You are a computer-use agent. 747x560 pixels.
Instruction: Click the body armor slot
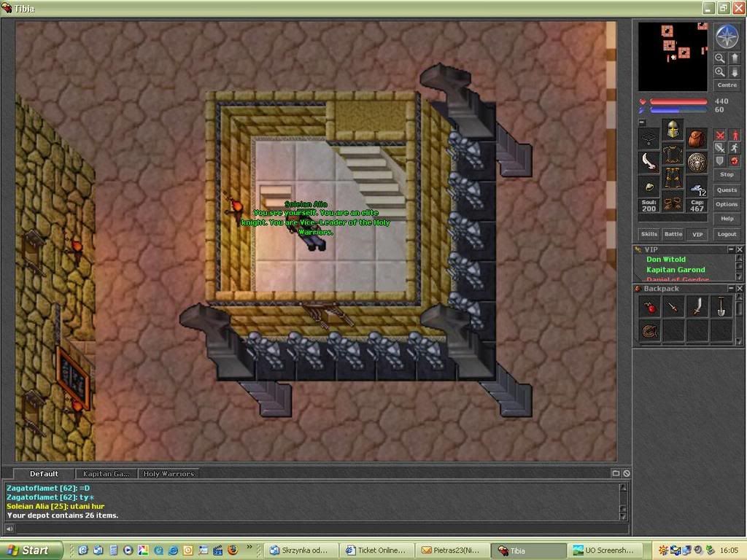pos(673,153)
